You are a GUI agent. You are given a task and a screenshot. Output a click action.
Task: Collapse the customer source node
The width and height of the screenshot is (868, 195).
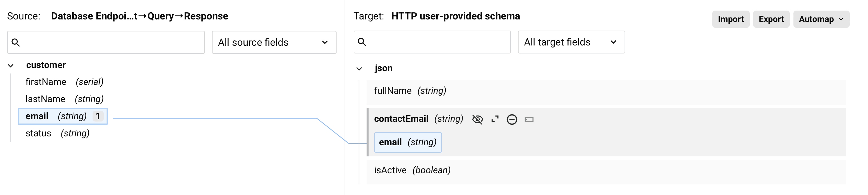coord(11,65)
